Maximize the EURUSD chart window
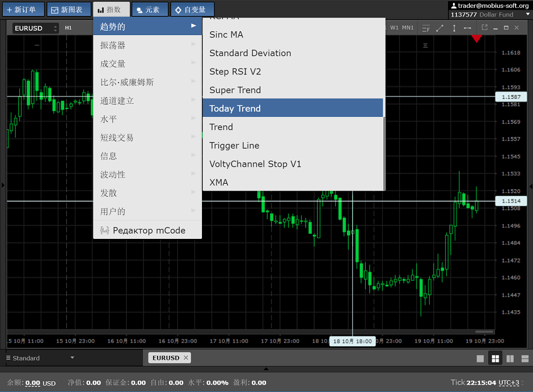Image resolution: width=533 pixels, height=392 pixels. [x=506, y=28]
